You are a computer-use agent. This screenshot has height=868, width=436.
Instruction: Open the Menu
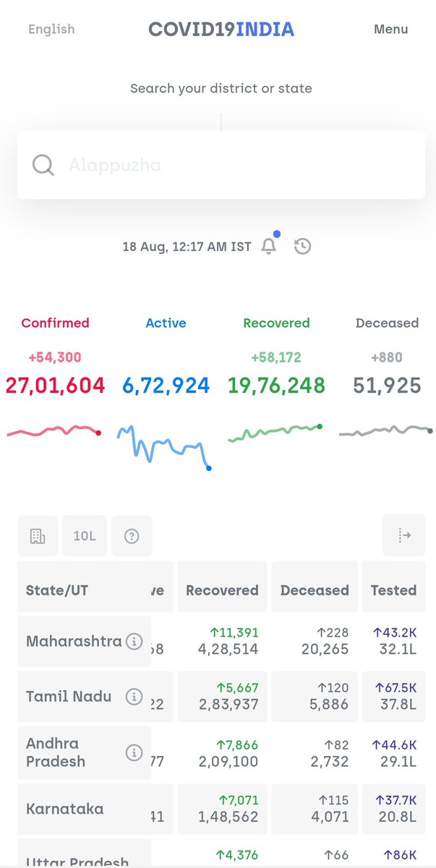pos(390,30)
